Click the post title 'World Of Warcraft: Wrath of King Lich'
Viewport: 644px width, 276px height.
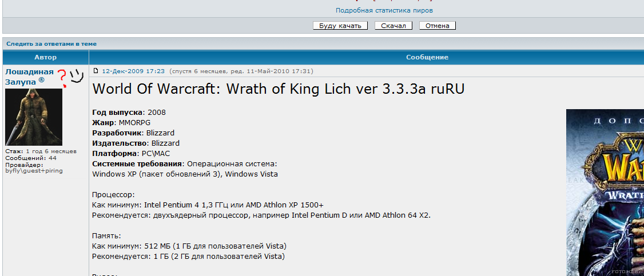point(279,89)
